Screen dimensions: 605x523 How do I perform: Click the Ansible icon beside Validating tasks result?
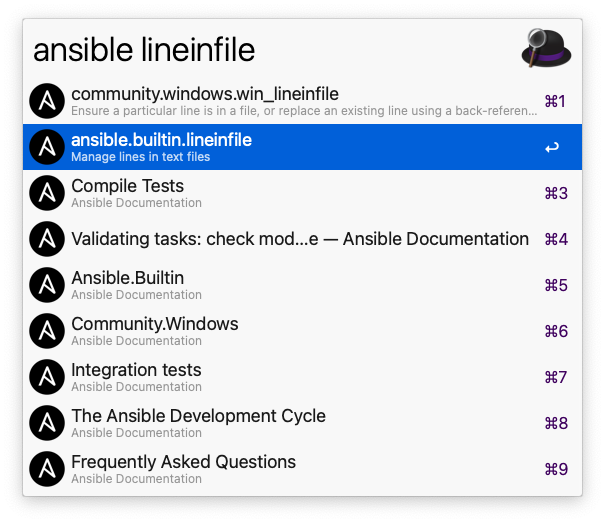pos(47,239)
